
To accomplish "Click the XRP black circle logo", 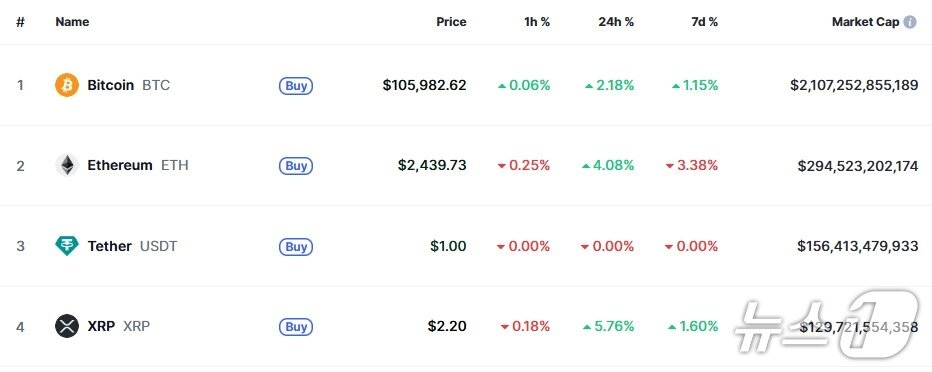I will pyautogui.click(x=67, y=326).
